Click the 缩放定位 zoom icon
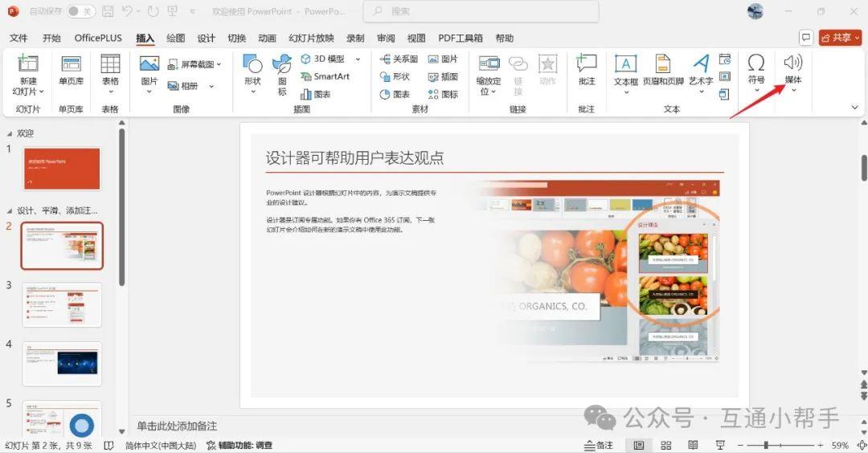The height and width of the screenshot is (453, 868). click(489, 63)
